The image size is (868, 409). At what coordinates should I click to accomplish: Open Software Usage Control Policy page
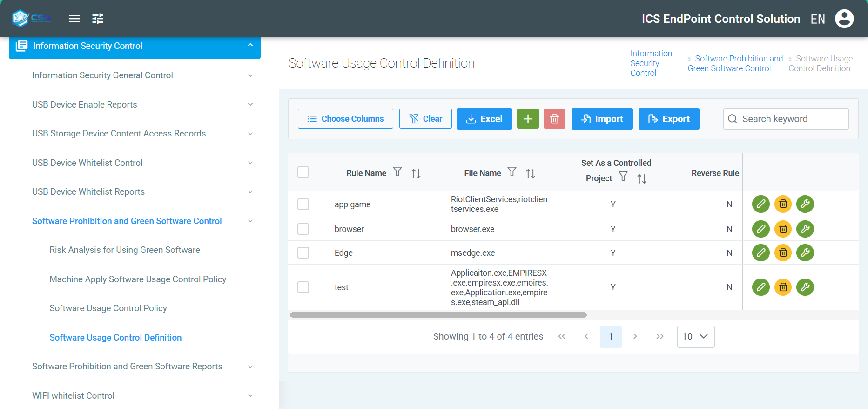coord(108,308)
